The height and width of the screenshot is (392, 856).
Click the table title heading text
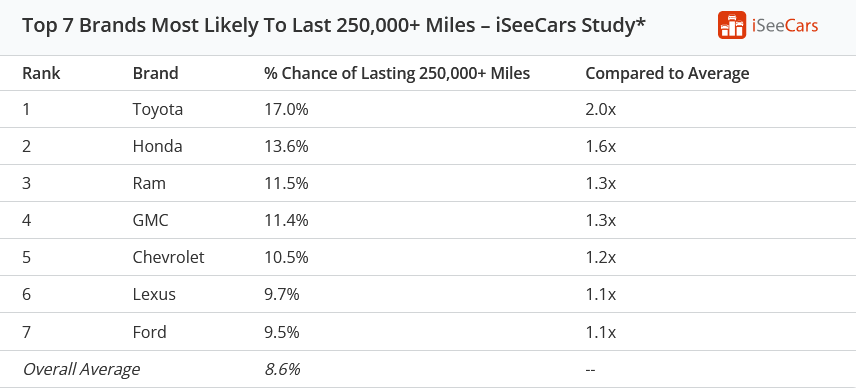point(334,26)
